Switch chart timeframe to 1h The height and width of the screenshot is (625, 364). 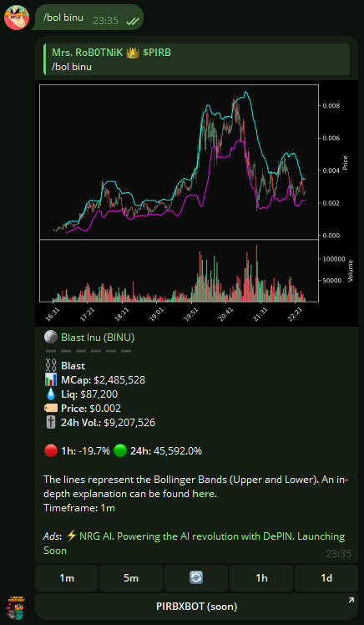(x=261, y=578)
